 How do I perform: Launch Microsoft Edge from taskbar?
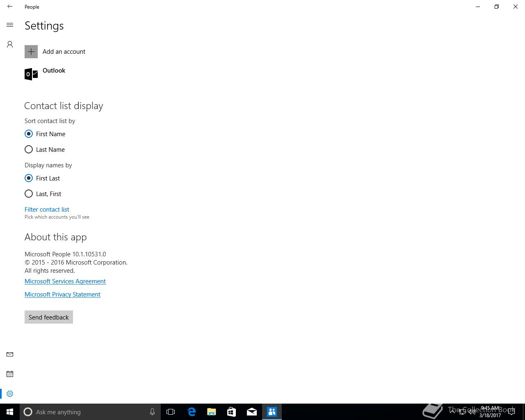click(192, 412)
